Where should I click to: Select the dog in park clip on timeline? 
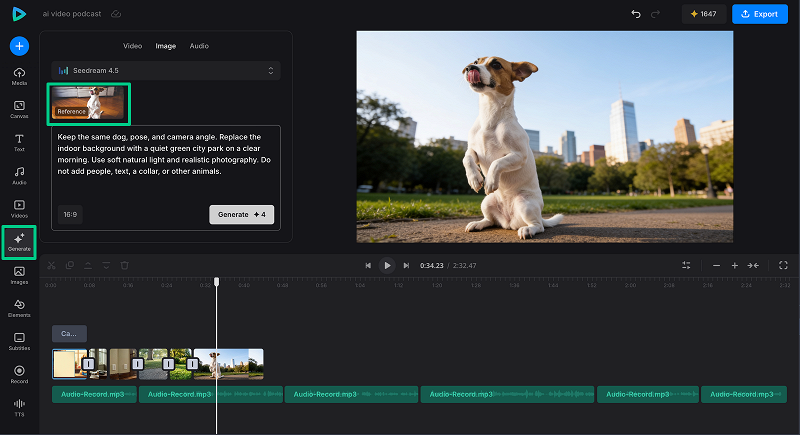(229, 364)
